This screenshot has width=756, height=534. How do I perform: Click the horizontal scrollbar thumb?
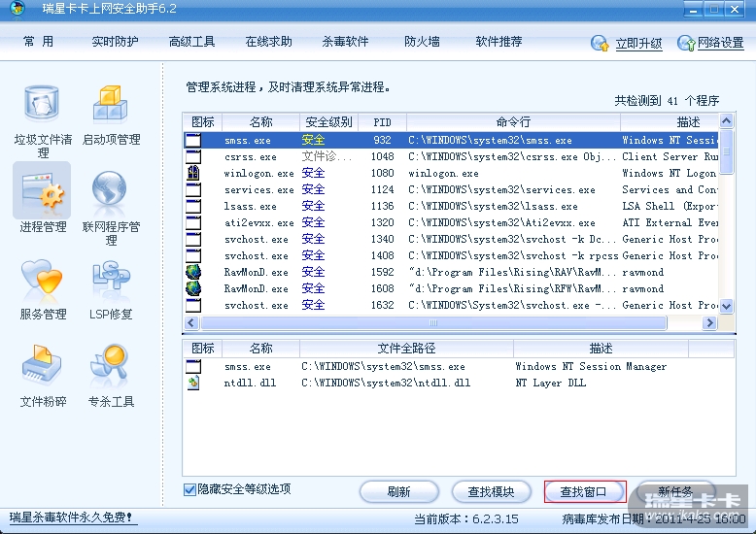coord(433,323)
